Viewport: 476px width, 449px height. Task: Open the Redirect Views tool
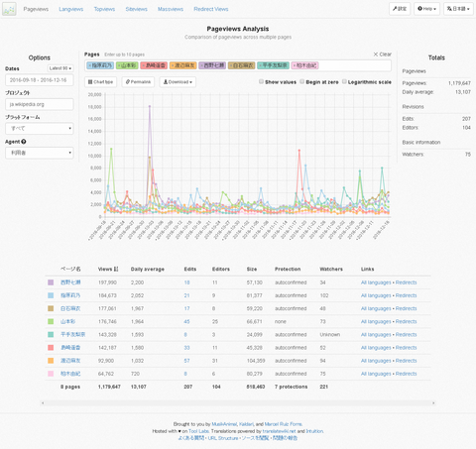coord(211,9)
